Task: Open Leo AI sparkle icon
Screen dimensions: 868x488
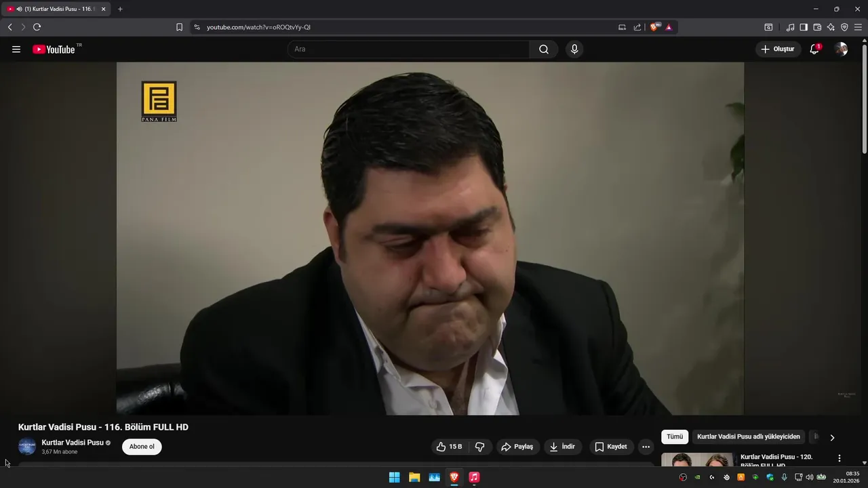Action: 831,27
